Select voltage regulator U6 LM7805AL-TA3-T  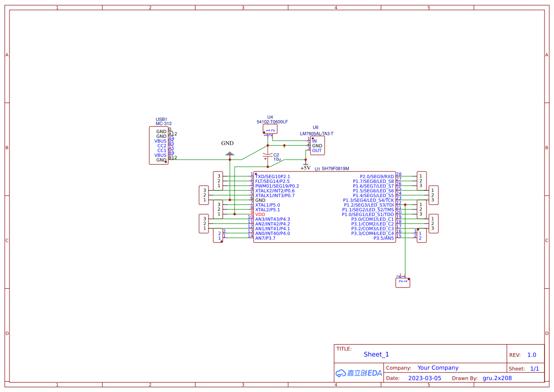click(317, 144)
